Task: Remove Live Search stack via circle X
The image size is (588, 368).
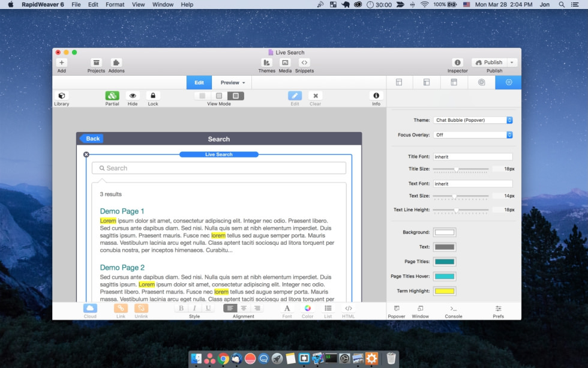Action: pyautogui.click(x=86, y=154)
